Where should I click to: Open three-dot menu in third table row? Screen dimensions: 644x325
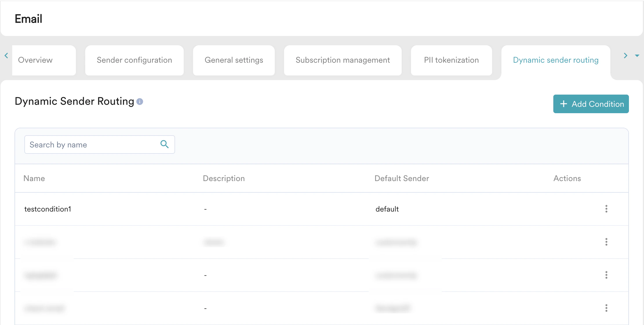(x=606, y=275)
